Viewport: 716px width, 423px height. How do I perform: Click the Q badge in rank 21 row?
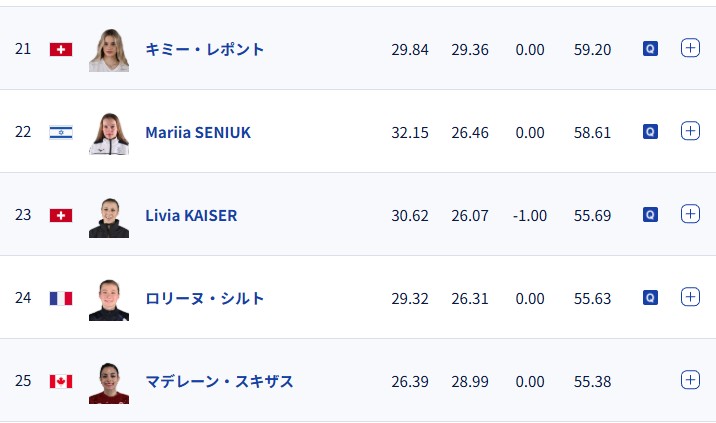pyautogui.click(x=650, y=48)
